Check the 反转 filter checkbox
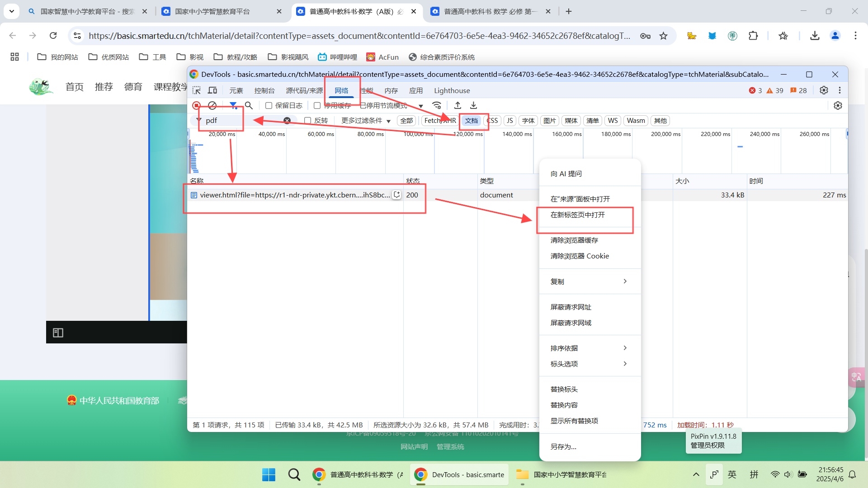Screen dimensions: 868x488 click(308, 121)
